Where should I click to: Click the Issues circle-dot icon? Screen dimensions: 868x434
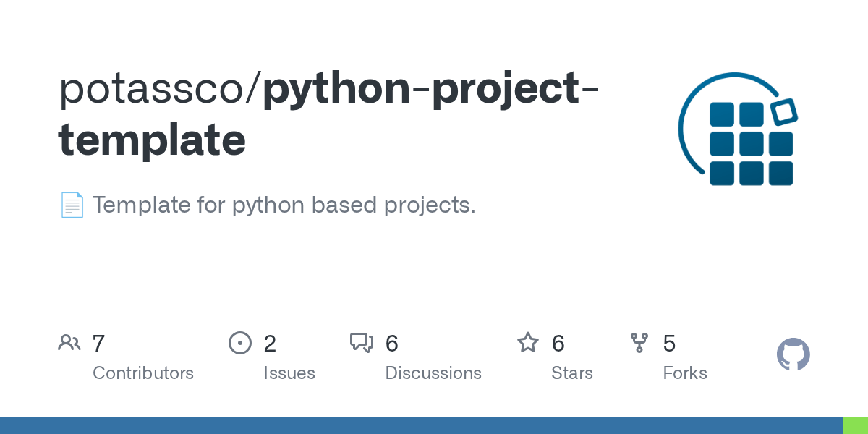click(x=239, y=343)
